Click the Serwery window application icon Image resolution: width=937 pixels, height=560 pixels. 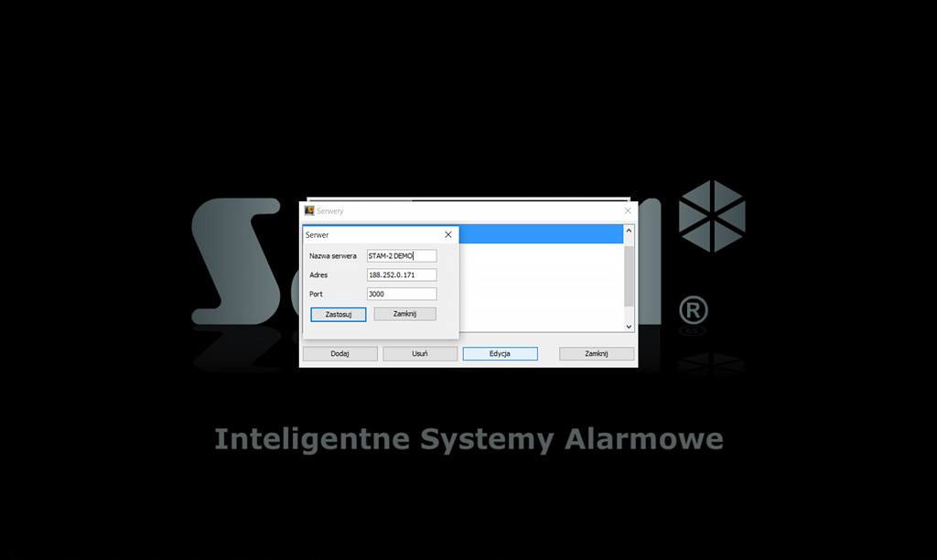[x=309, y=210]
